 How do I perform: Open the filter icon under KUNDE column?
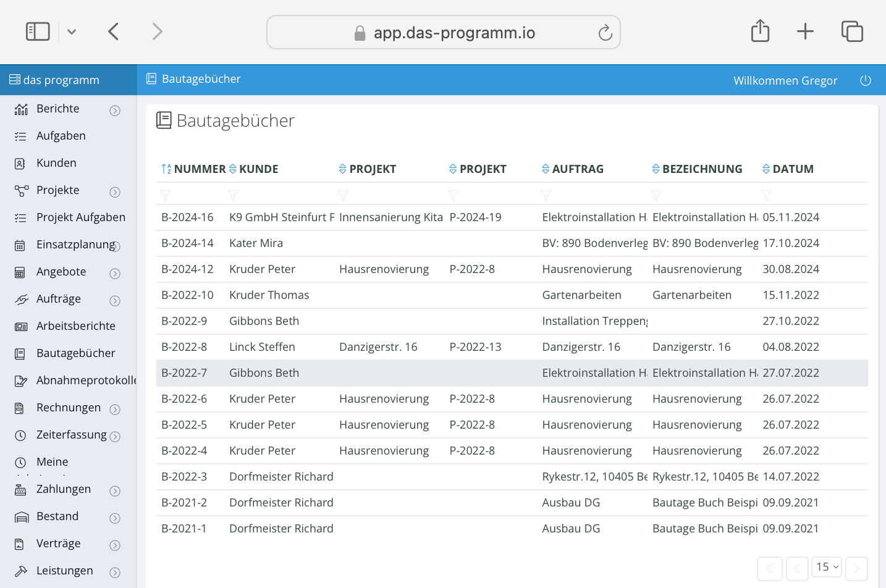[233, 195]
